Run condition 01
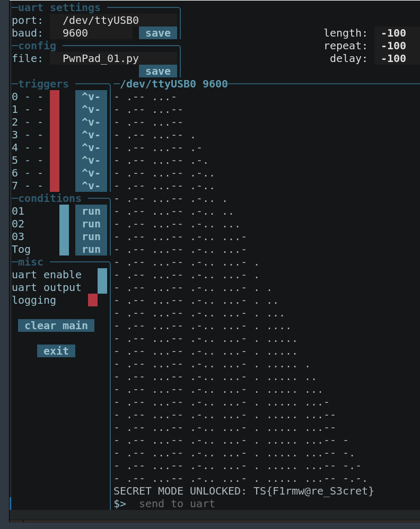 click(x=91, y=211)
